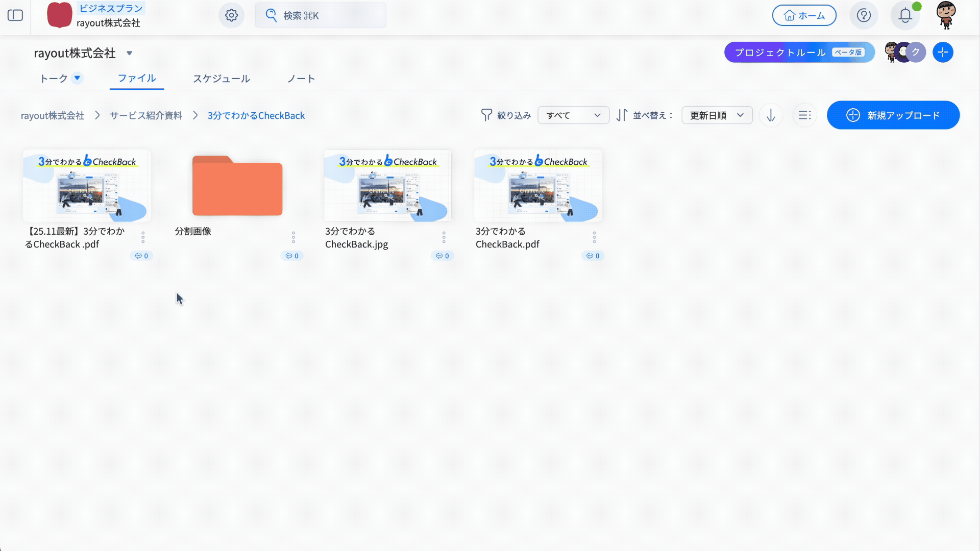Open the 更新日順 sort dropdown
The width and height of the screenshot is (980, 551).
tap(717, 115)
